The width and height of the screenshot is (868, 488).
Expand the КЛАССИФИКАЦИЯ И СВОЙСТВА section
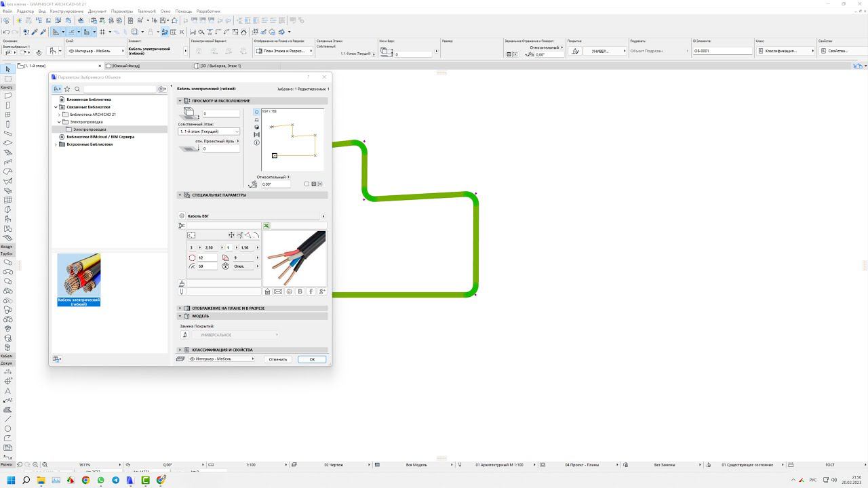(x=180, y=350)
